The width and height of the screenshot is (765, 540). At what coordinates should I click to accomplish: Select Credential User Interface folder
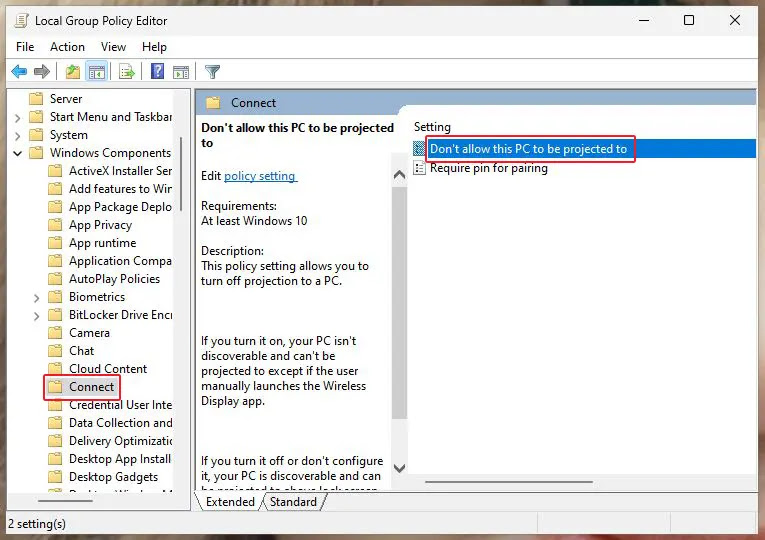[x=120, y=405]
